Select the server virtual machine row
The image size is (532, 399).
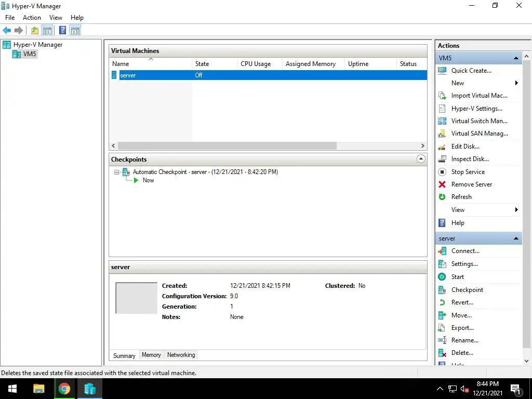pos(268,75)
